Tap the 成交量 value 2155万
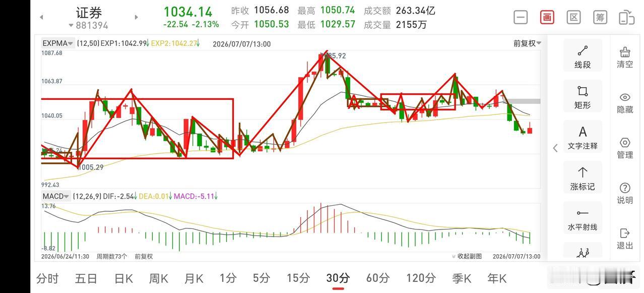644x293 pixels. tap(411, 24)
